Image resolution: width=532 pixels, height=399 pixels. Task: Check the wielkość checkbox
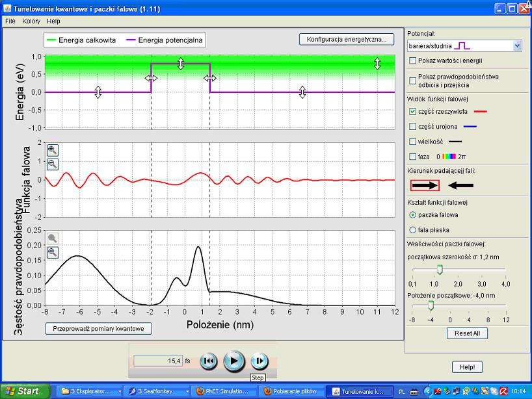(x=412, y=142)
